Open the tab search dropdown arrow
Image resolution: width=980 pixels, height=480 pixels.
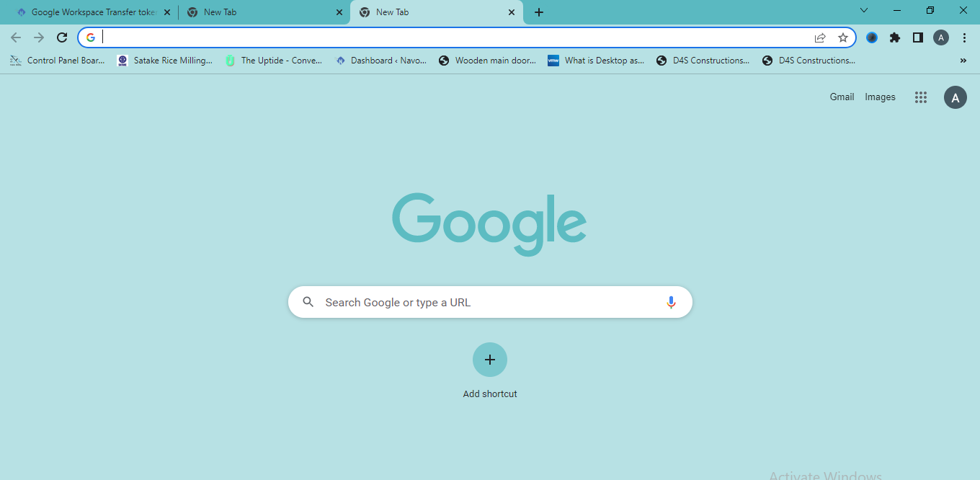point(864,10)
